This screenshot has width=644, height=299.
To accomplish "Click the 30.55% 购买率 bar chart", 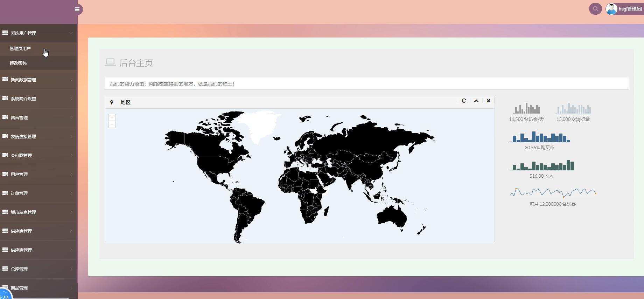I will (x=539, y=137).
